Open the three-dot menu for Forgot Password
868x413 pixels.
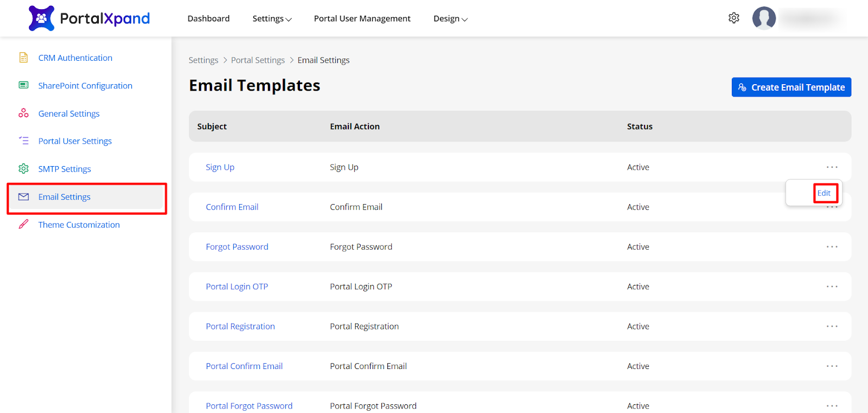click(x=832, y=247)
